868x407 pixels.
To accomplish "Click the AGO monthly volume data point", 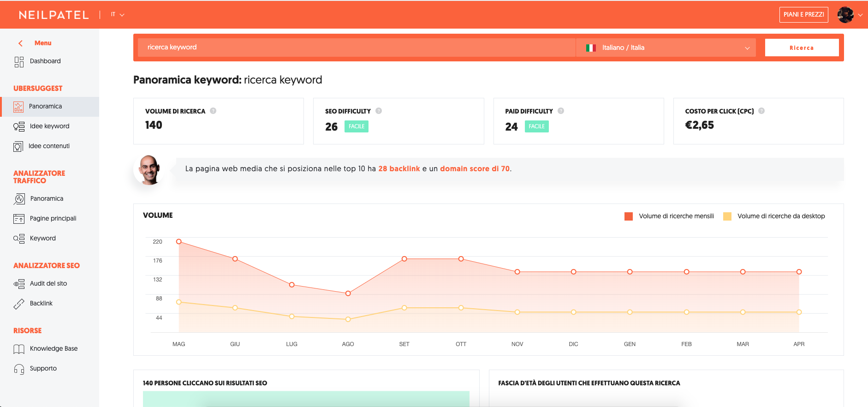I will pos(348,293).
